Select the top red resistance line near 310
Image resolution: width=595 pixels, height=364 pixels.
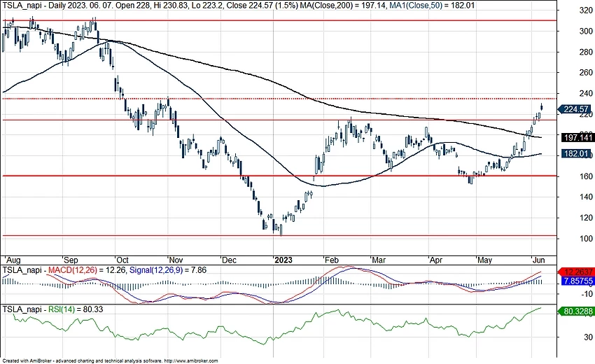pyautogui.click(x=279, y=20)
